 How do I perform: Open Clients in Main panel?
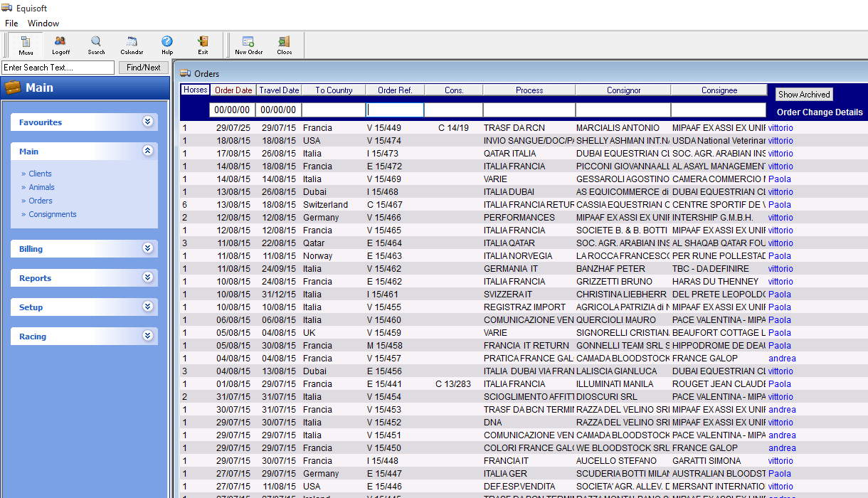point(40,174)
